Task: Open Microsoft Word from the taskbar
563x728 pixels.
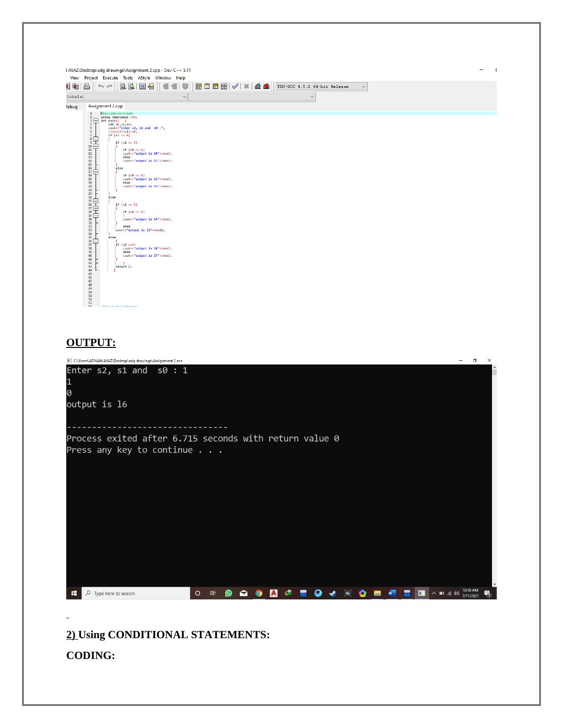Action: (392, 593)
